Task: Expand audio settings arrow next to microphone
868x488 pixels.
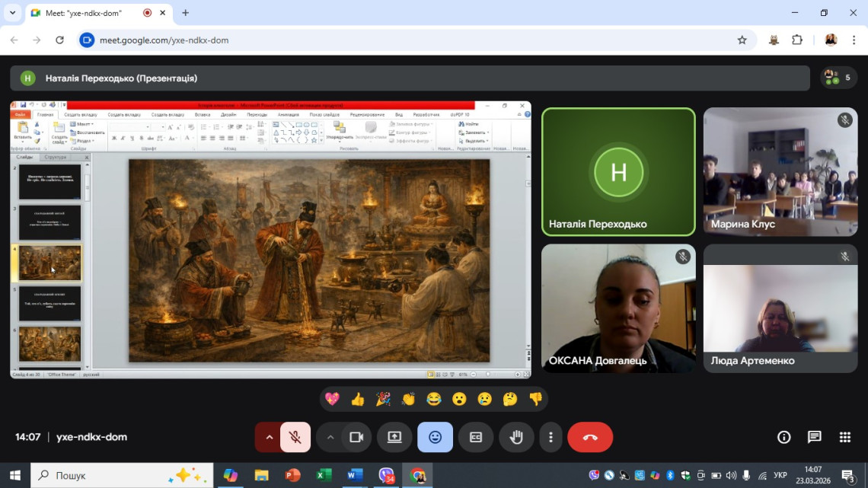Action: click(x=269, y=437)
